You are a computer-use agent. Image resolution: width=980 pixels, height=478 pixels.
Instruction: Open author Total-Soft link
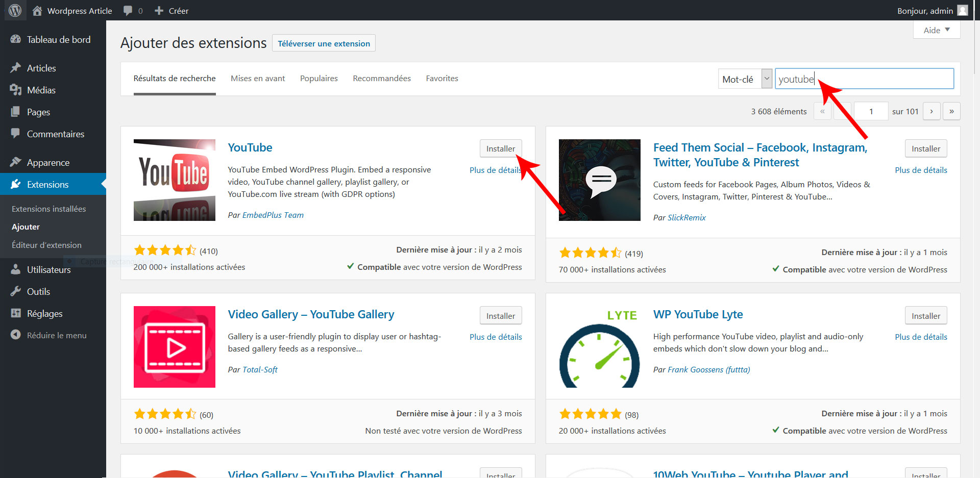(260, 369)
